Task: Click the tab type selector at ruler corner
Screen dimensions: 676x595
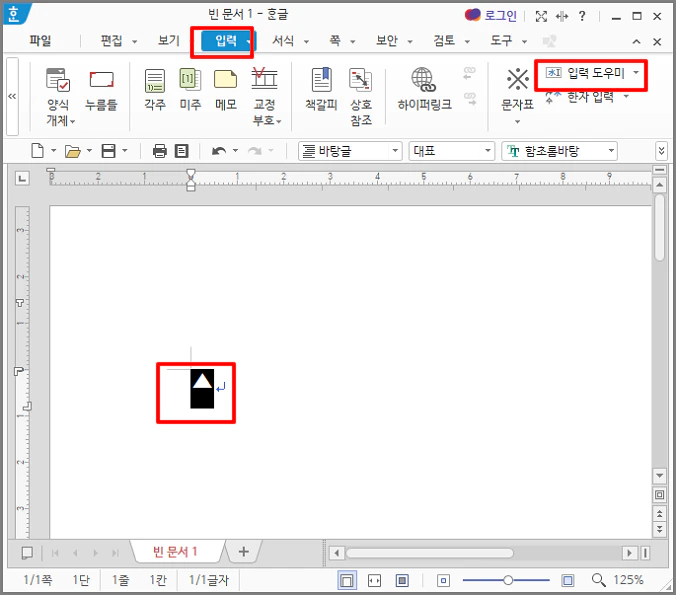Action: 22,178
